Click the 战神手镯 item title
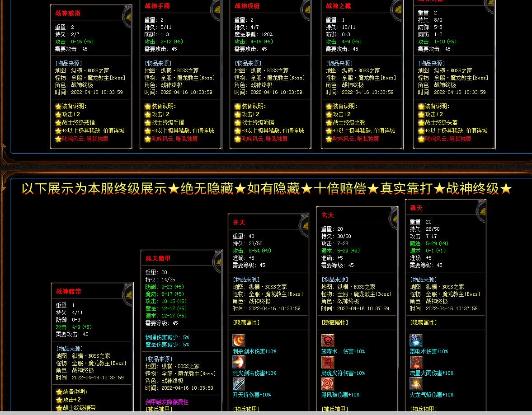The width and height of the screenshot is (532, 415). [x=158, y=6]
